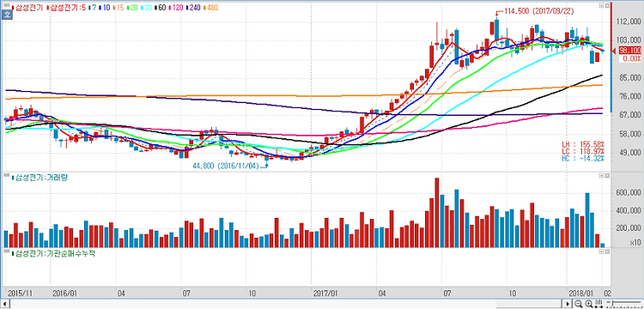This screenshot has width=644, height=309.
Task: Click the LH : 155.58% value
Action: pyautogui.click(x=583, y=144)
